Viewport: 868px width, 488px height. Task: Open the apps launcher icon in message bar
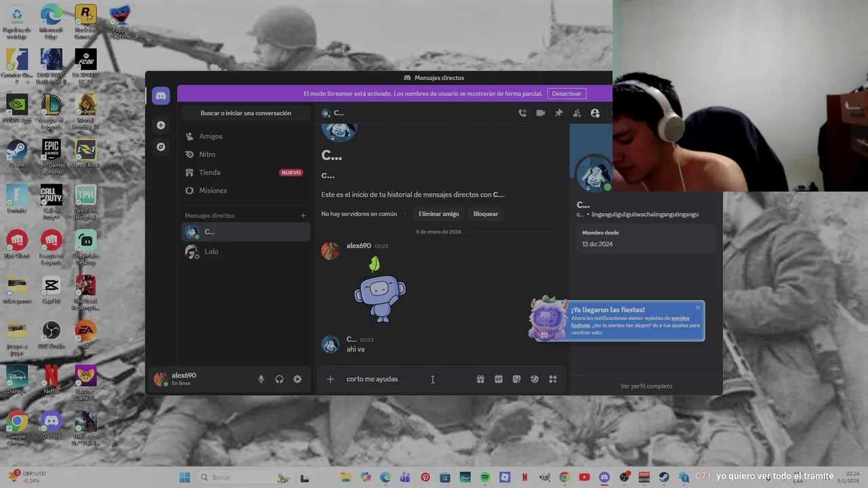click(553, 380)
